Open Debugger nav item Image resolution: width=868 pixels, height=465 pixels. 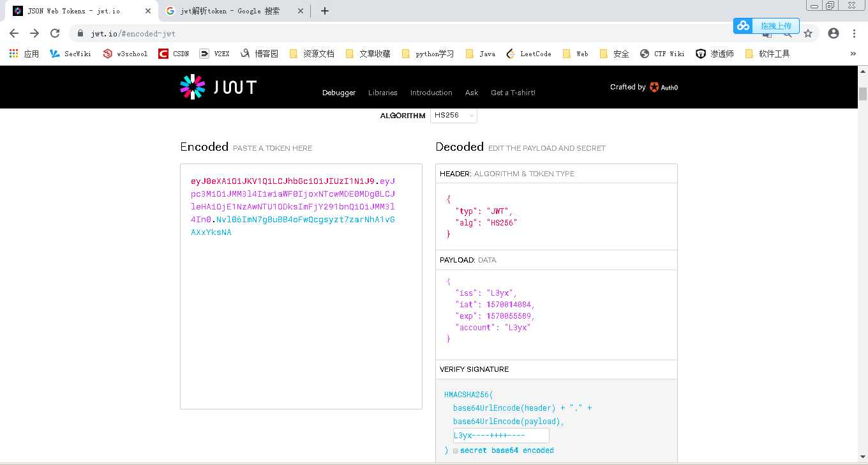pos(339,93)
